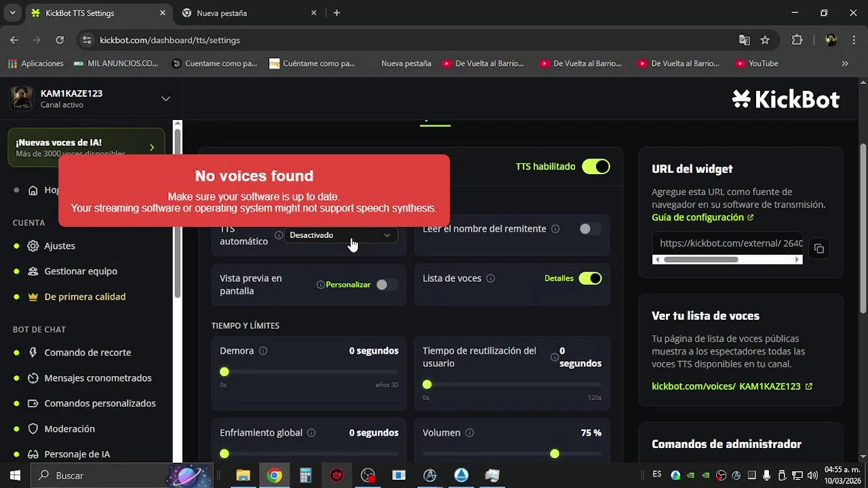
Task: Open Personaje de IA icon
Action: 33,454
